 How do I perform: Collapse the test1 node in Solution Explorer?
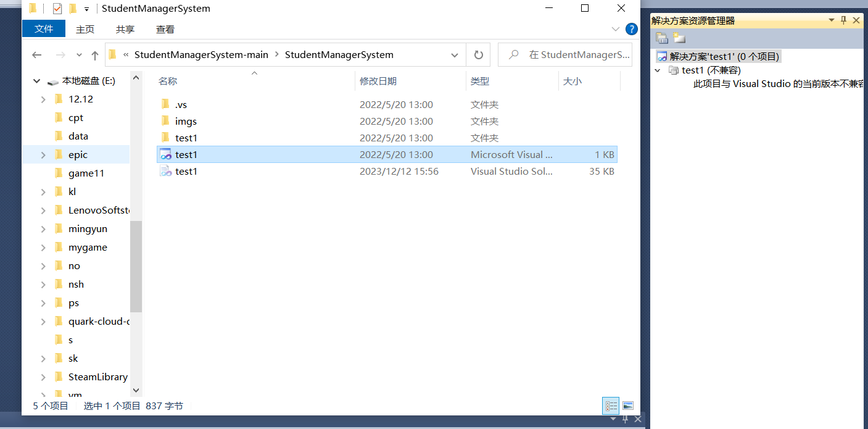pyautogui.click(x=657, y=70)
